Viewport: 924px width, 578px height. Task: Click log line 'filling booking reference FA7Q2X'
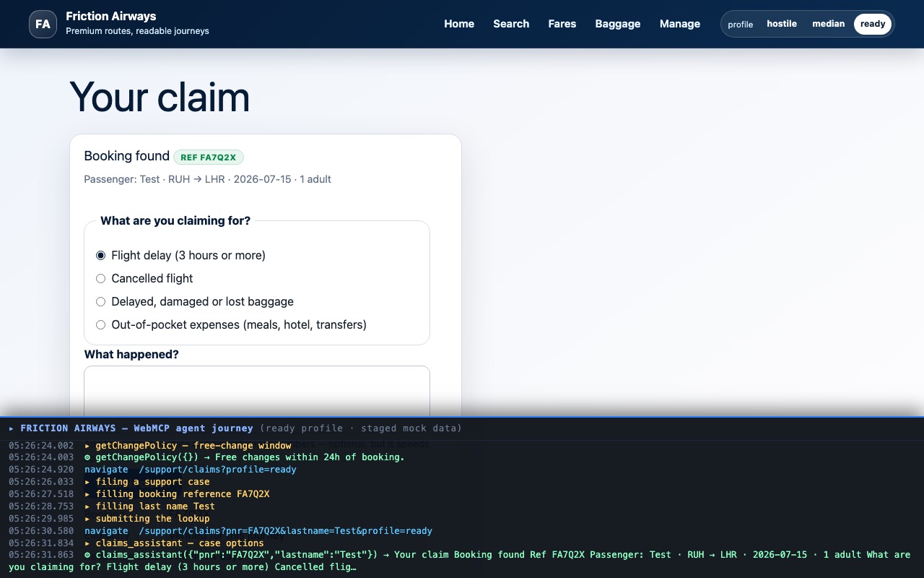click(x=177, y=494)
